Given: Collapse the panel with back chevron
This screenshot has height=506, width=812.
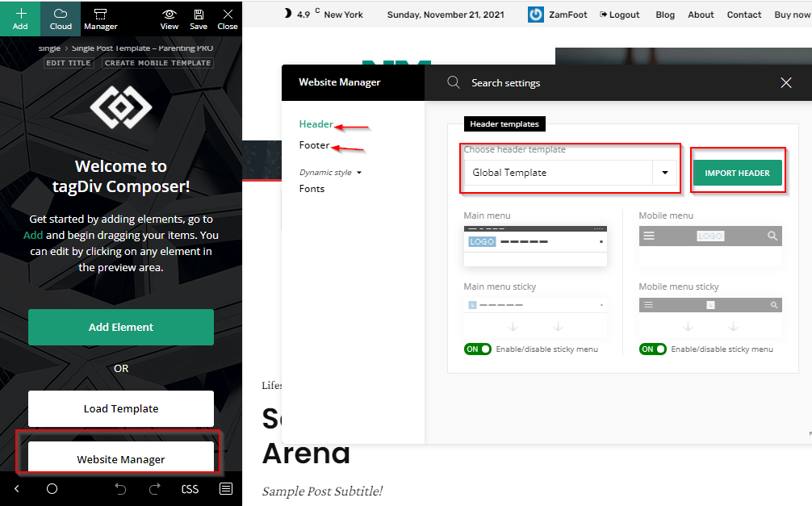Looking at the screenshot, I should pos(17,488).
